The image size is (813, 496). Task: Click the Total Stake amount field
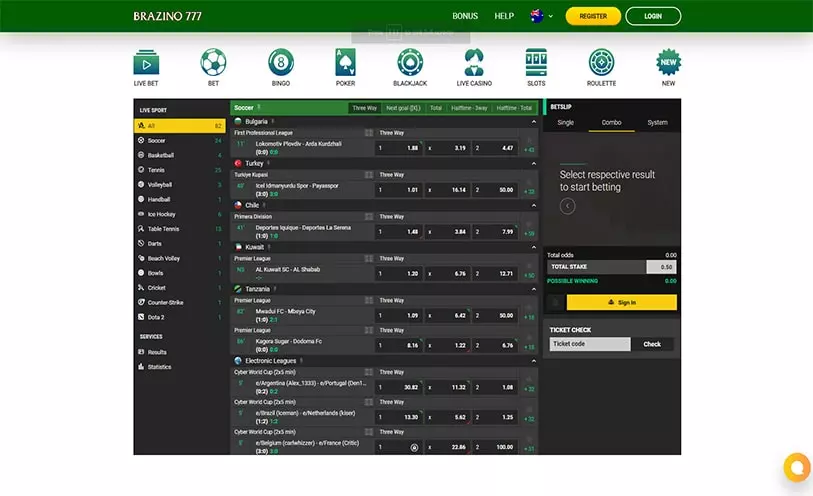coord(661,267)
